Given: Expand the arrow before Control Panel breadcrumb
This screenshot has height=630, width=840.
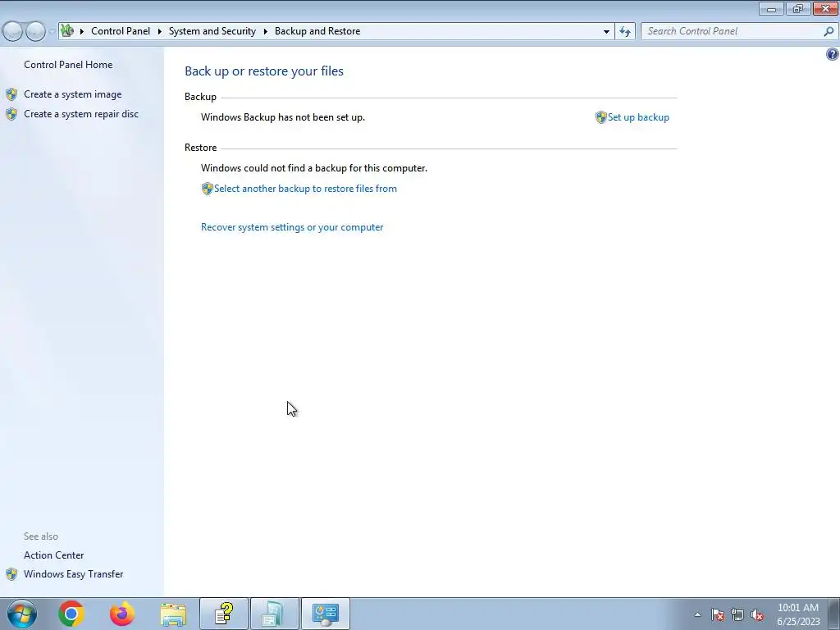Looking at the screenshot, I should point(81,31).
